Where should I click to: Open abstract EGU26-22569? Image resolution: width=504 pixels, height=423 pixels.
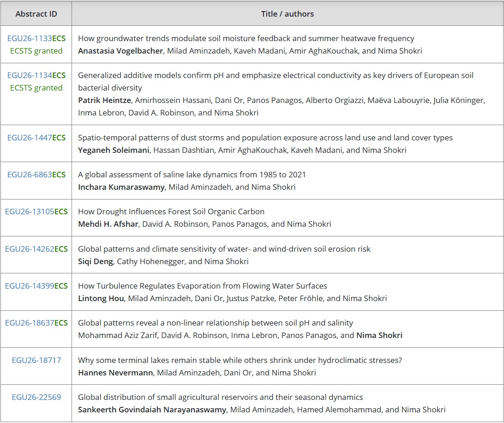(x=36, y=397)
